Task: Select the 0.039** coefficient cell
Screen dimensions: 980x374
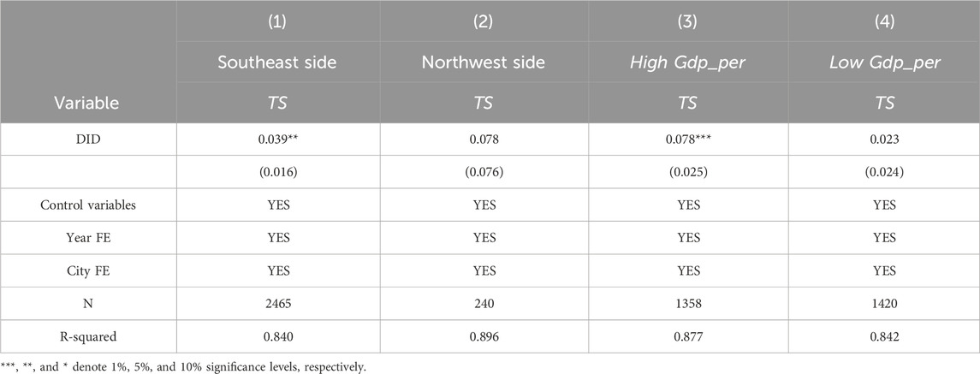Action: click(277, 139)
